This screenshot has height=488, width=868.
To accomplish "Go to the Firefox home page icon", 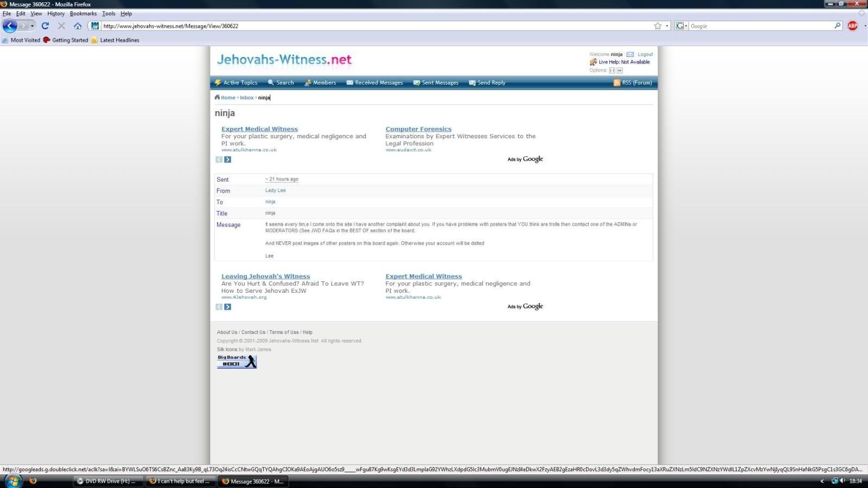I will point(78,25).
